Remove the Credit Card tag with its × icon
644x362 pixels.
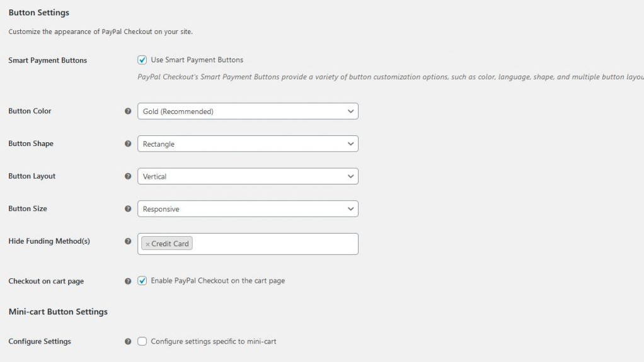(147, 244)
